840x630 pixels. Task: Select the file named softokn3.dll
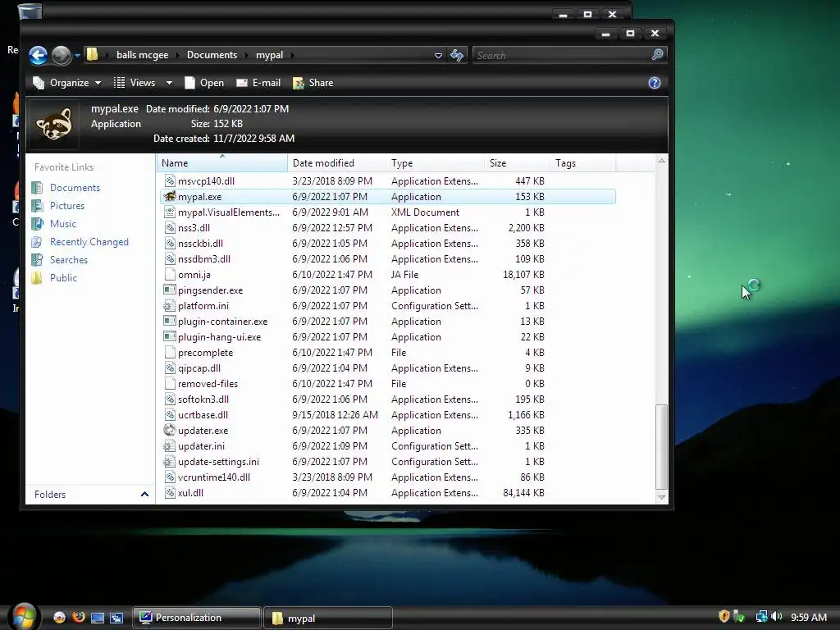click(203, 399)
